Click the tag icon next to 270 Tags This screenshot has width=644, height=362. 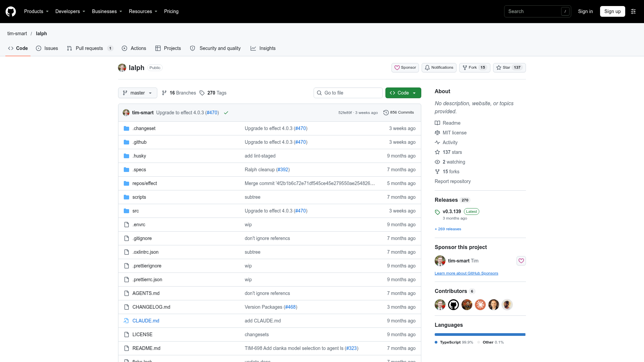point(202,93)
